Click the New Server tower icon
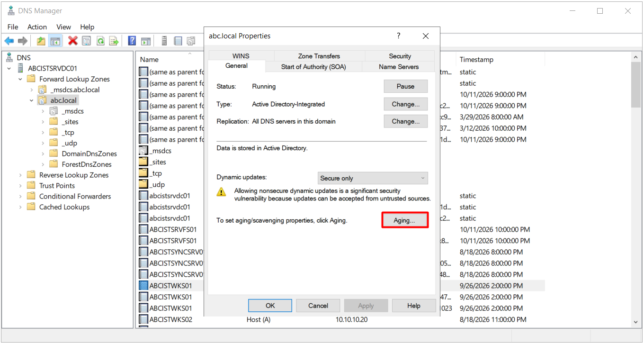 [x=164, y=41]
